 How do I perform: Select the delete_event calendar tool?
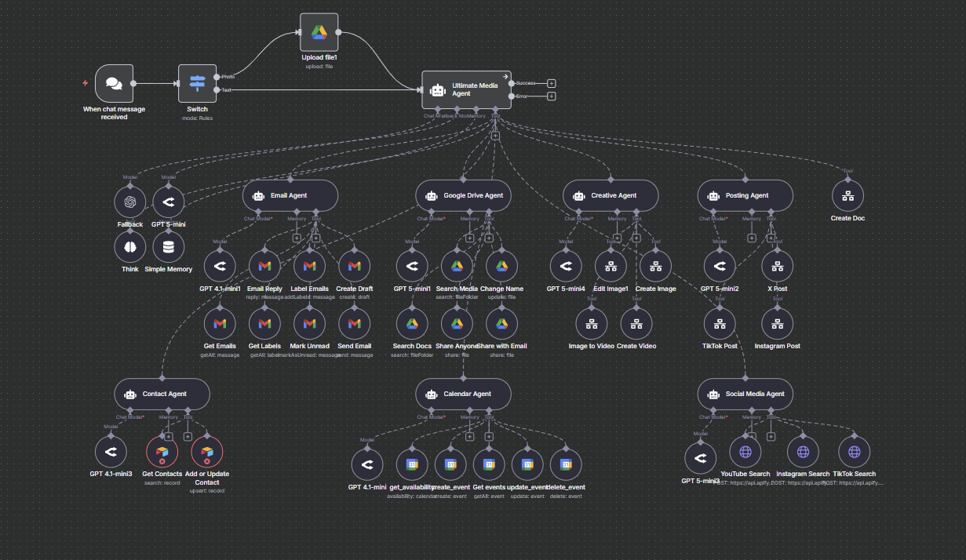tap(565, 464)
